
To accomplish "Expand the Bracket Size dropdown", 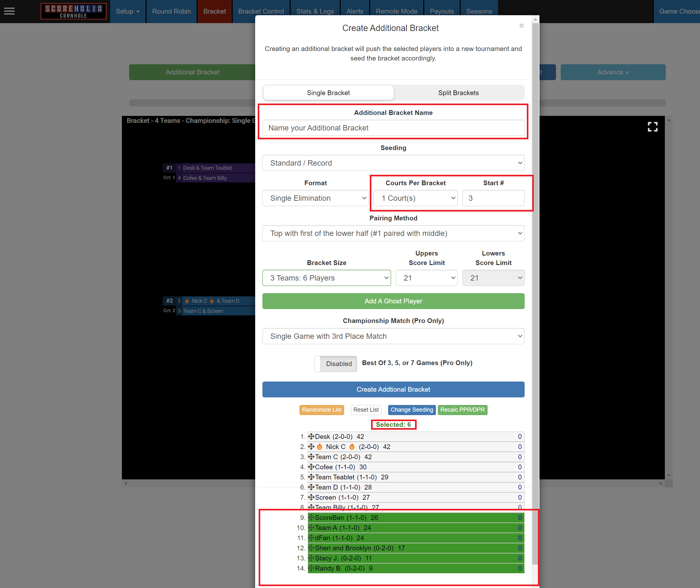I will (x=326, y=278).
